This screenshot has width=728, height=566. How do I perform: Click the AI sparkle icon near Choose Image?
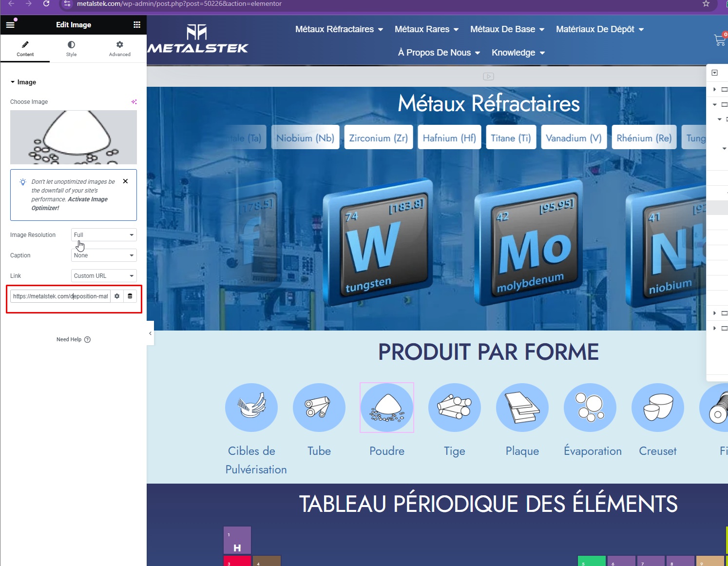tap(134, 101)
